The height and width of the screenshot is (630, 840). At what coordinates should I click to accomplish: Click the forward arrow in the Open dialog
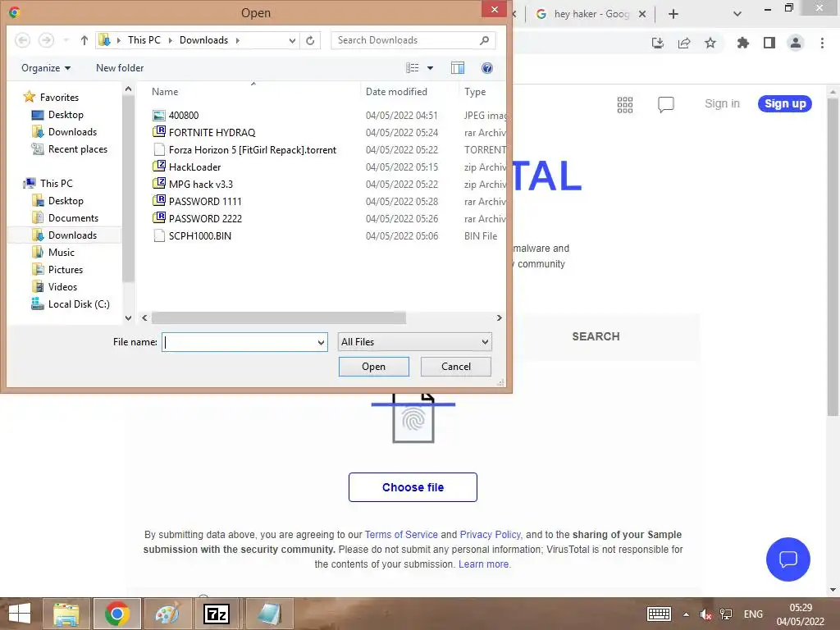[x=47, y=40]
